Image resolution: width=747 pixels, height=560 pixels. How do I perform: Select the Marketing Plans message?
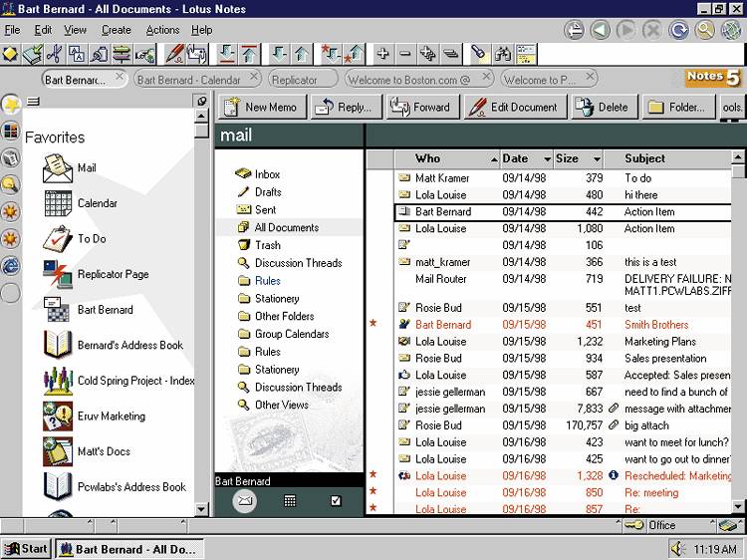click(550, 341)
